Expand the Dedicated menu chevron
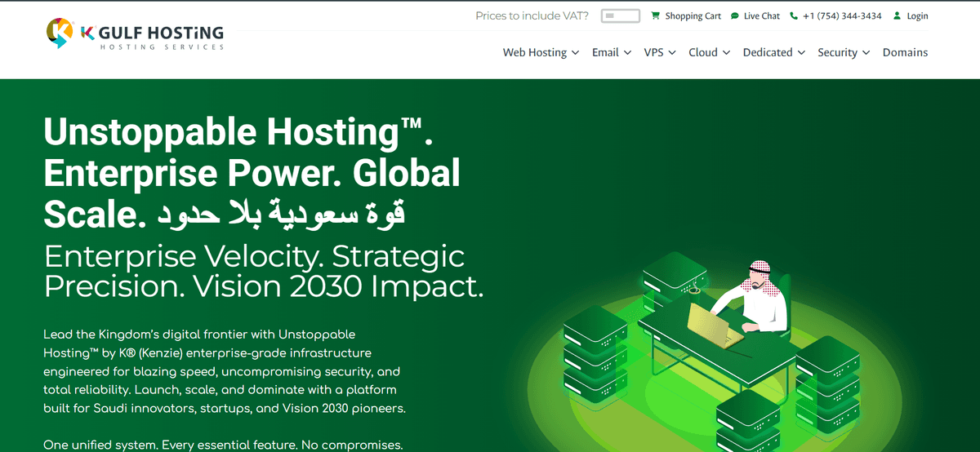 click(801, 52)
